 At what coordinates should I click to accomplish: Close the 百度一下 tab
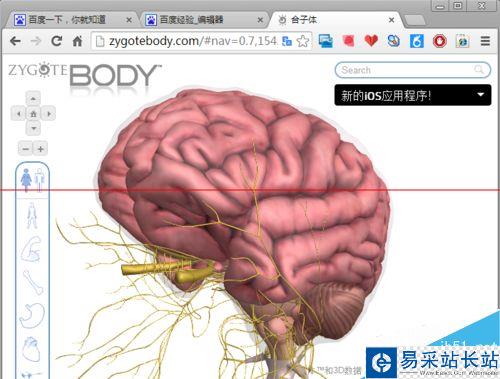coord(129,20)
